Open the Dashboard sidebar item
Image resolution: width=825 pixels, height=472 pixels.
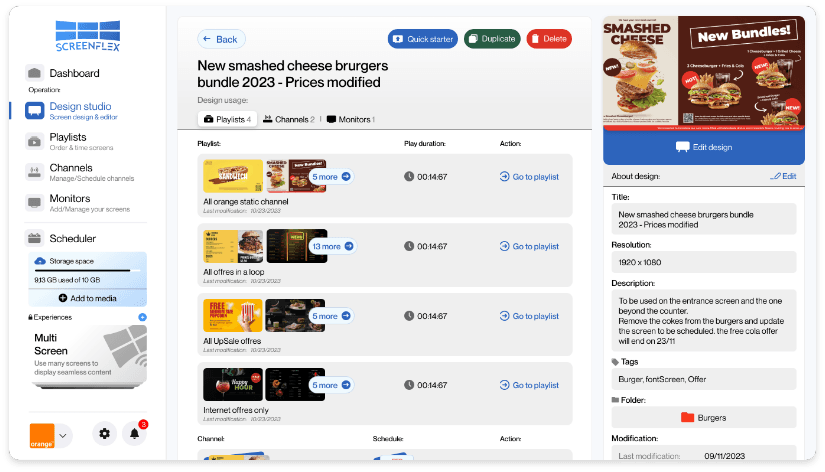(x=62, y=73)
